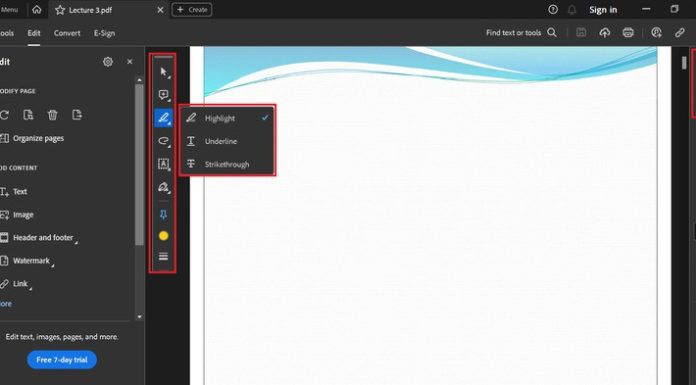Click the insert page icon
Image resolution: width=696 pixels, height=385 pixels.
77,115
